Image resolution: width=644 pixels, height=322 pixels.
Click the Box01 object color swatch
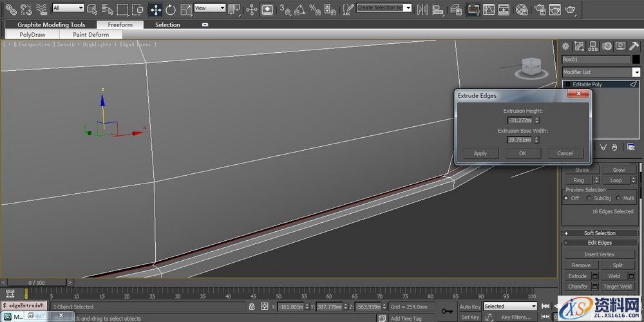click(x=635, y=59)
